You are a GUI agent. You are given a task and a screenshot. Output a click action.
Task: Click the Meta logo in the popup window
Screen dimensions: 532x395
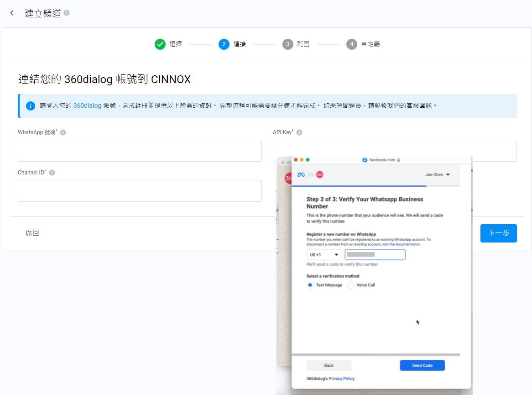coord(301,174)
